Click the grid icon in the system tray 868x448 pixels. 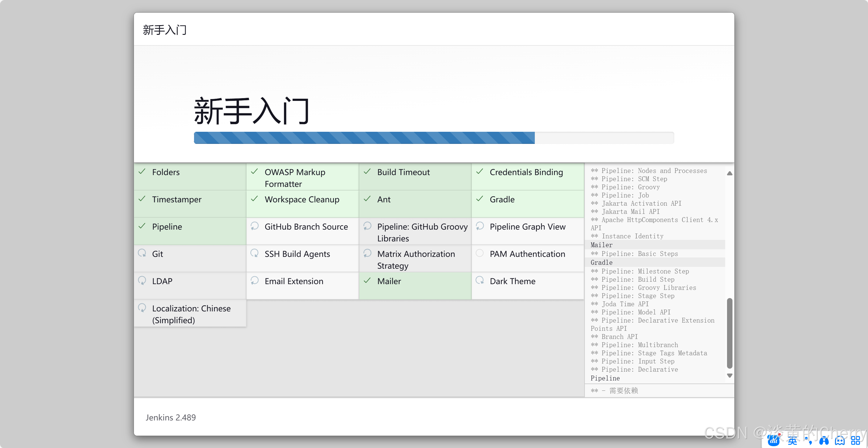point(855,440)
